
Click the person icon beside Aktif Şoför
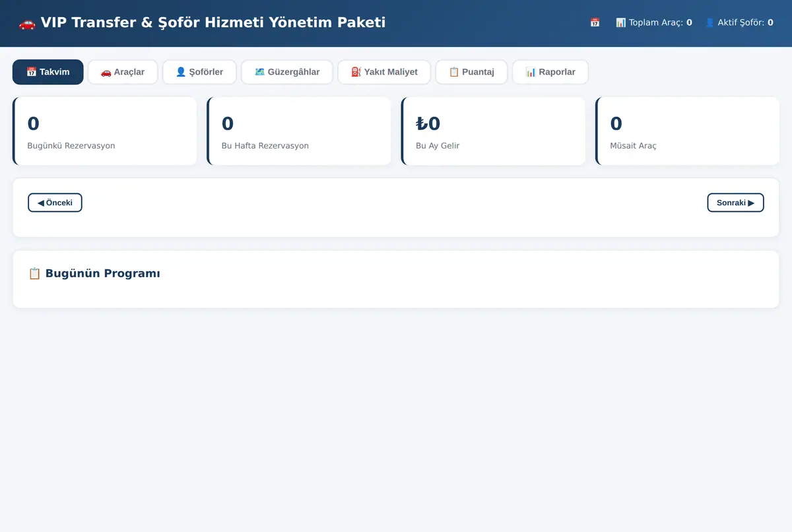pos(709,22)
